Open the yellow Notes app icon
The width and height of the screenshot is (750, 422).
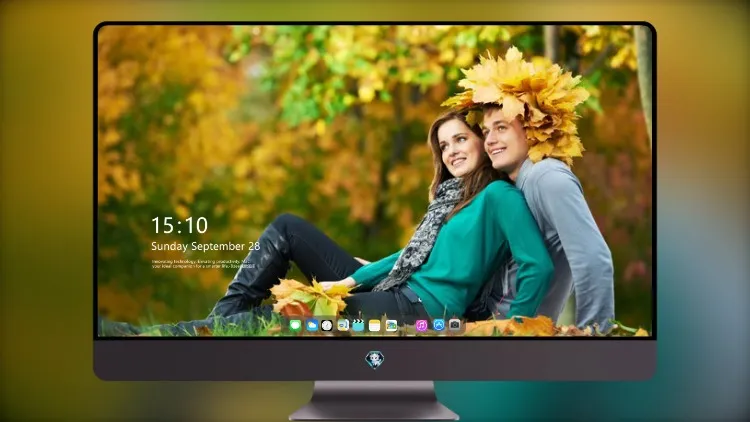pyautogui.click(x=375, y=326)
